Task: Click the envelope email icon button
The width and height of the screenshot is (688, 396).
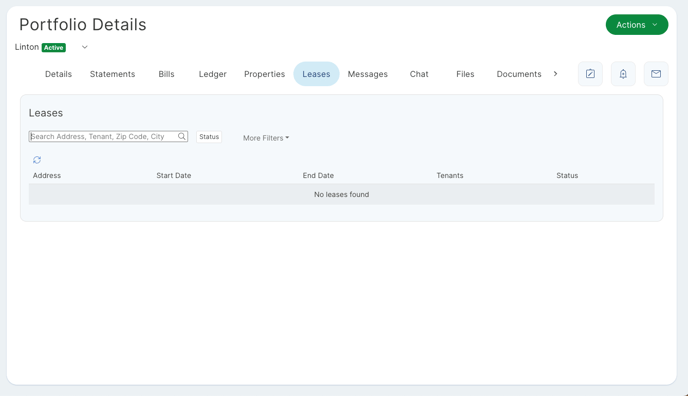Action: click(x=656, y=74)
